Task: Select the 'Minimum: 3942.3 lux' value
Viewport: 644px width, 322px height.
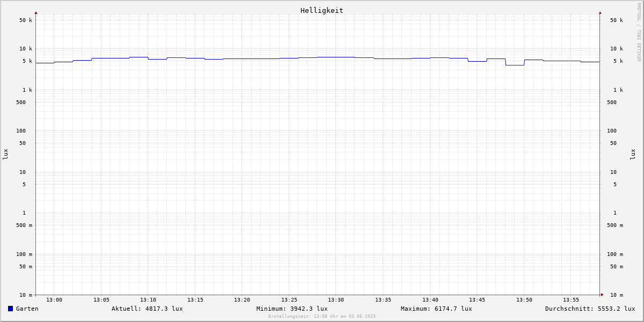Action: coord(292,309)
